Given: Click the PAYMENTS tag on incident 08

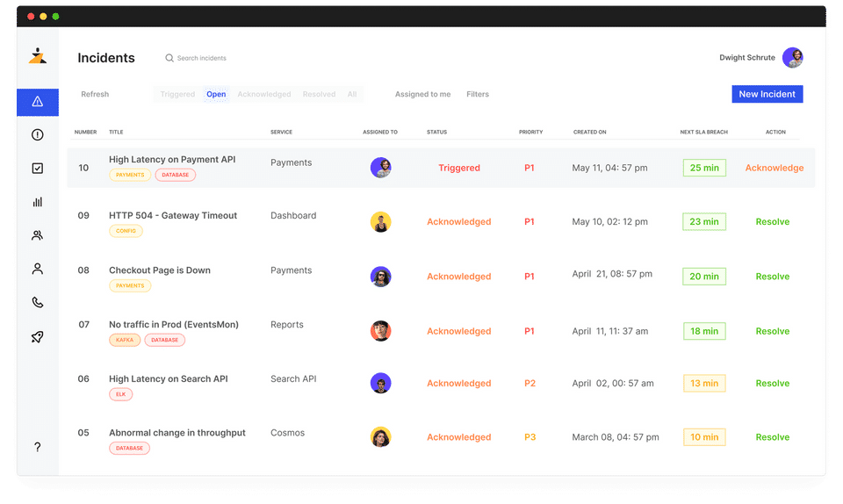Looking at the screenshot, I should (x=130, y=286).
